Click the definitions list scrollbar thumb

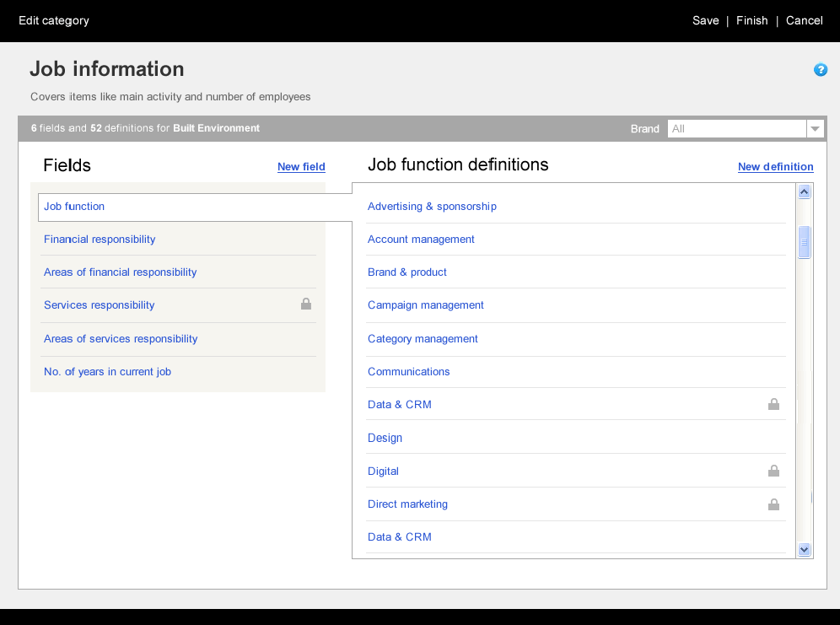tap(804, 242)
